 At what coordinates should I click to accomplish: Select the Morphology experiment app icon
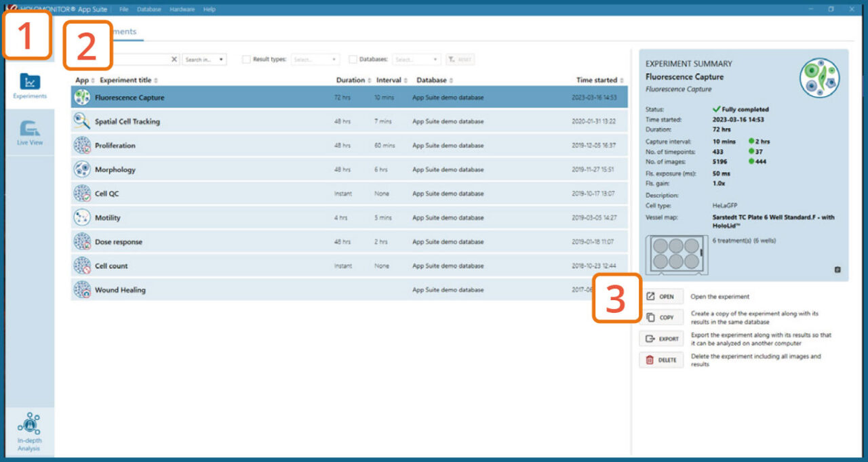click(x=82, y=169)
